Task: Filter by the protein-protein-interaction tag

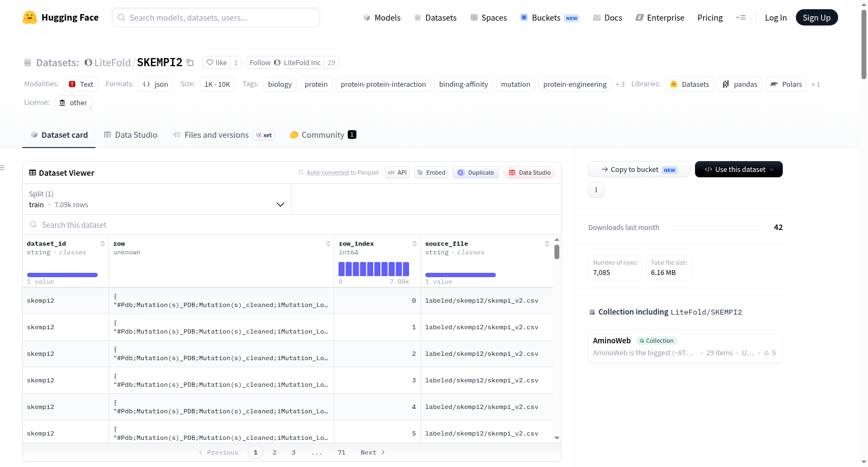Action: 384,84
